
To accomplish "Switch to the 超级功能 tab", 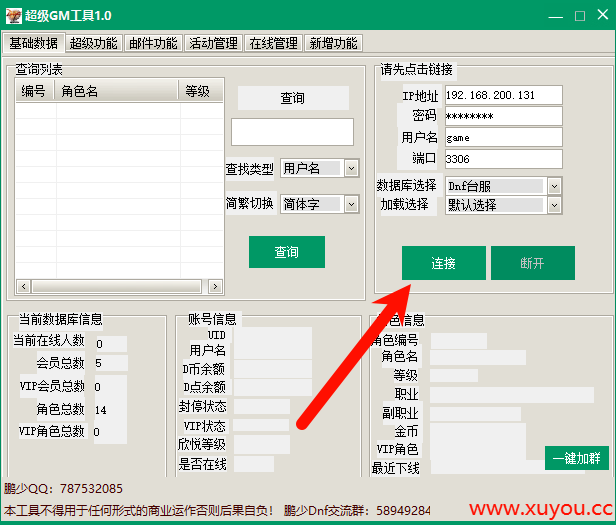I will click(x=93, y=43).
